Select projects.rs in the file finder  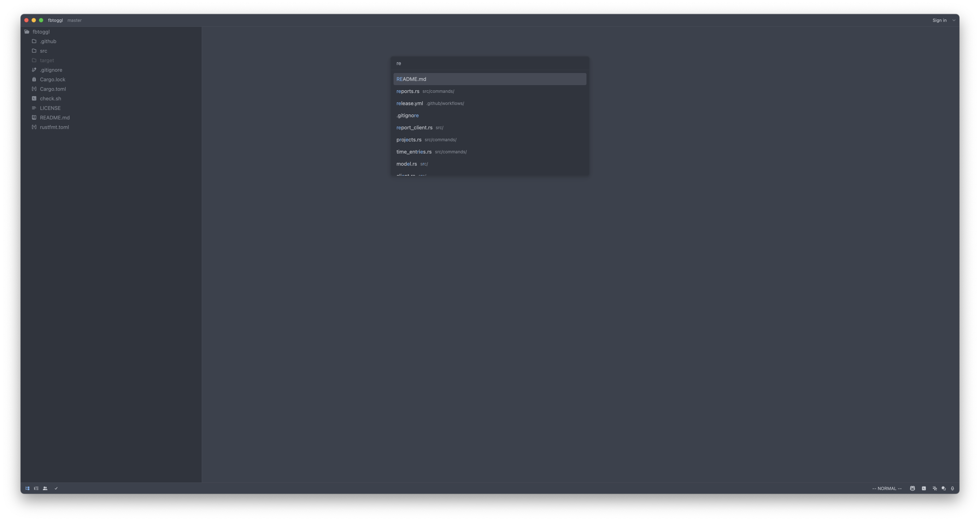[x=490, y=140]
